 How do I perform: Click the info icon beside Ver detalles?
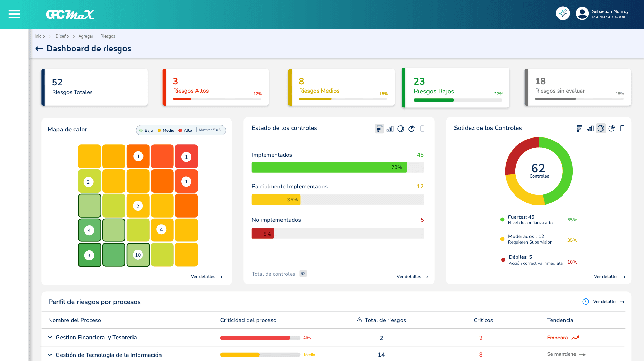pyautogui.click(x=586, y=302)
